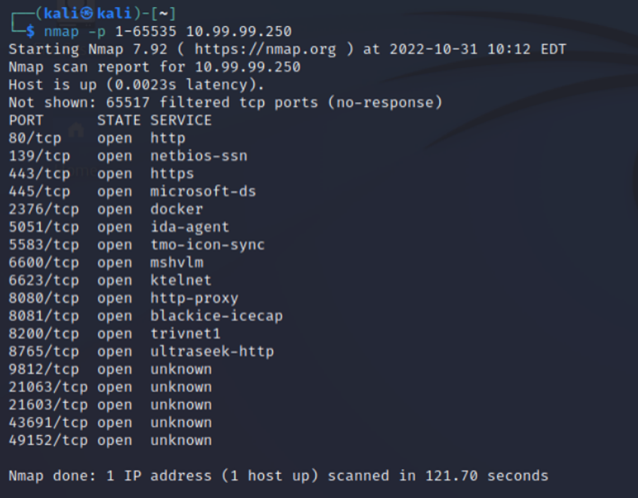The image size is (638, 498).
Task: Click the 8765/tcp ultraseek-http row
Action: pos(140,352)
